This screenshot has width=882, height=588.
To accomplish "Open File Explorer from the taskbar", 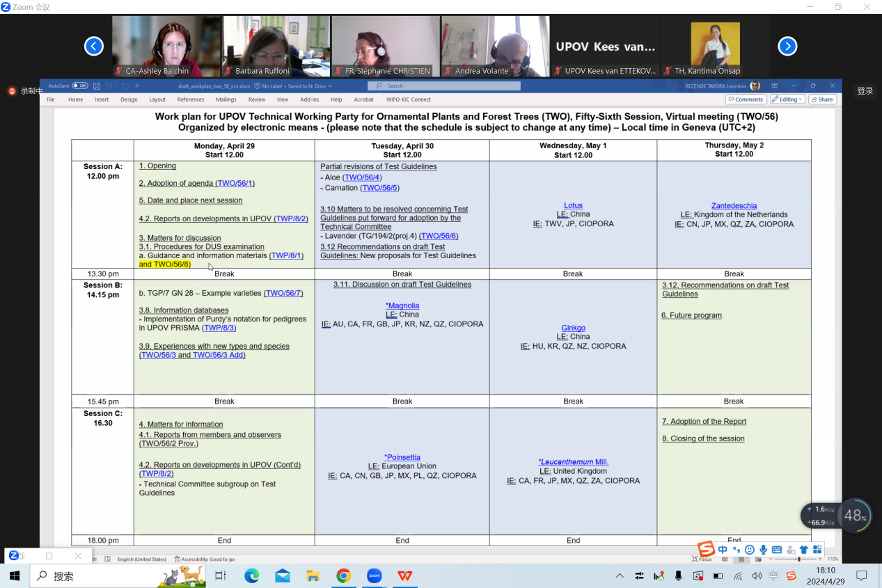I will click(x=313, y=576).
